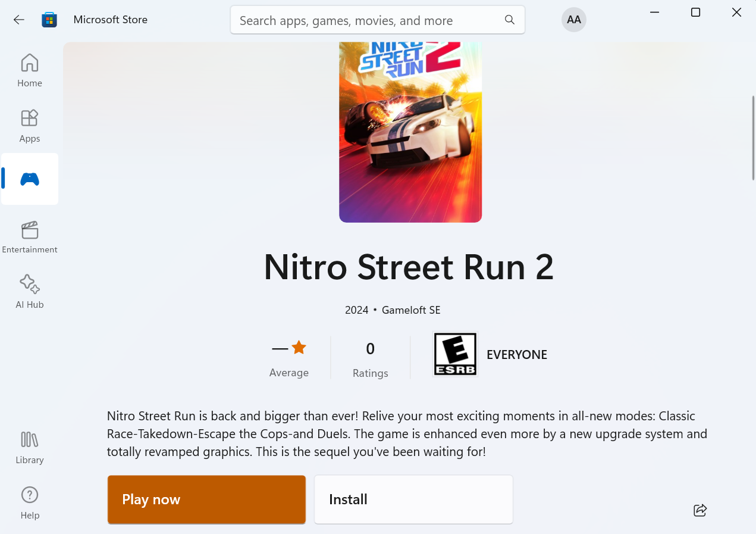Click the Nitro Street Run 2 cover art

(410, 132)
